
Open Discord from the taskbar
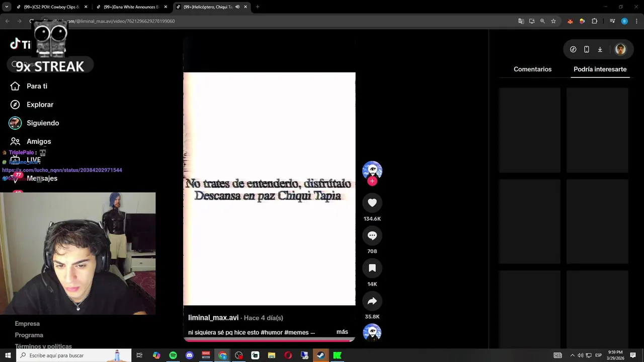(189, 355)
